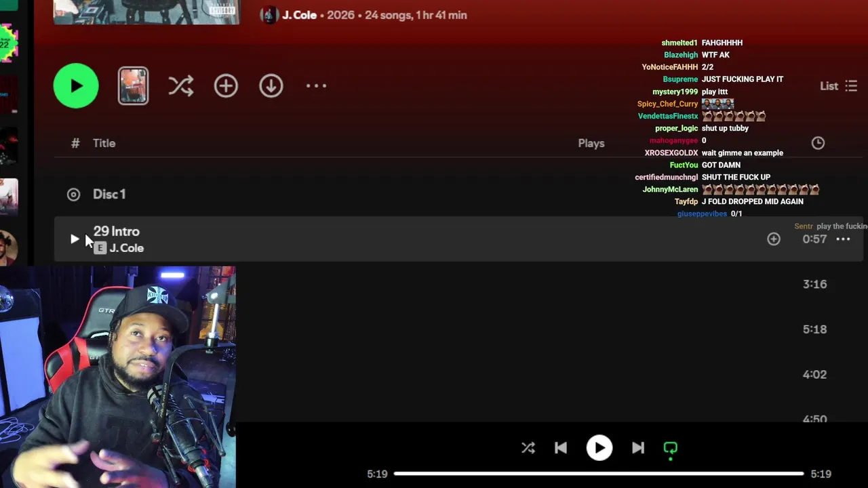Viewport: 868px width, 488px height.
Task: Click the Disc 1 disc icon
Action: coord(74,195)
